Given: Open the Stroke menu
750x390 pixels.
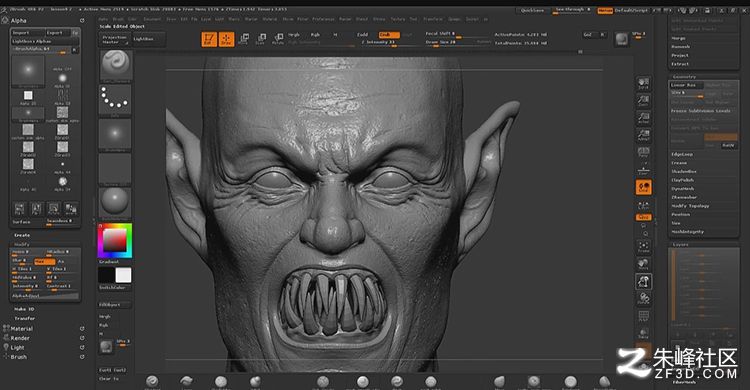Looking at the screenshot, I should pyautogui.click(x=379, y=19).
